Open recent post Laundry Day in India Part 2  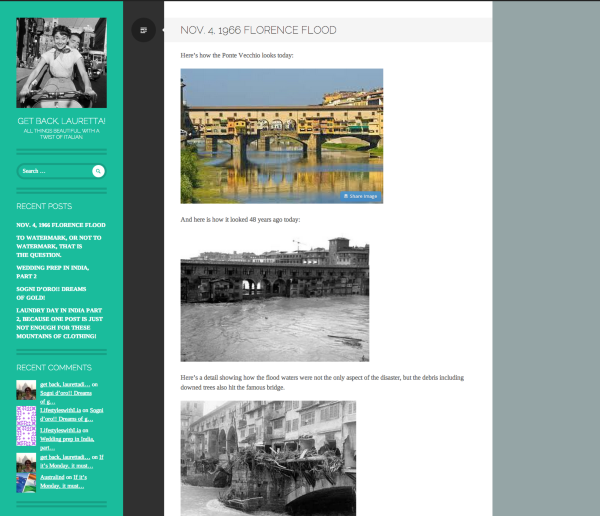pos(59,323)
